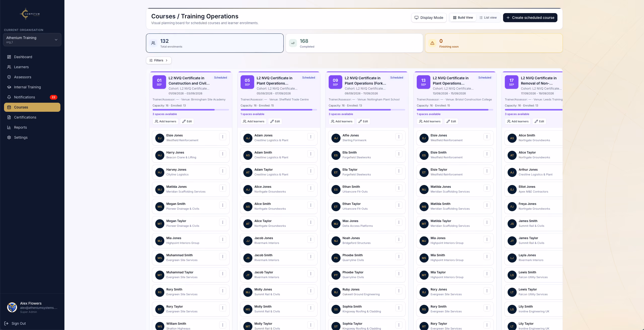The height and width of the screenshot is (330, 644).
Task: Click the Settings gear icon
Action: tap(9, 137)
